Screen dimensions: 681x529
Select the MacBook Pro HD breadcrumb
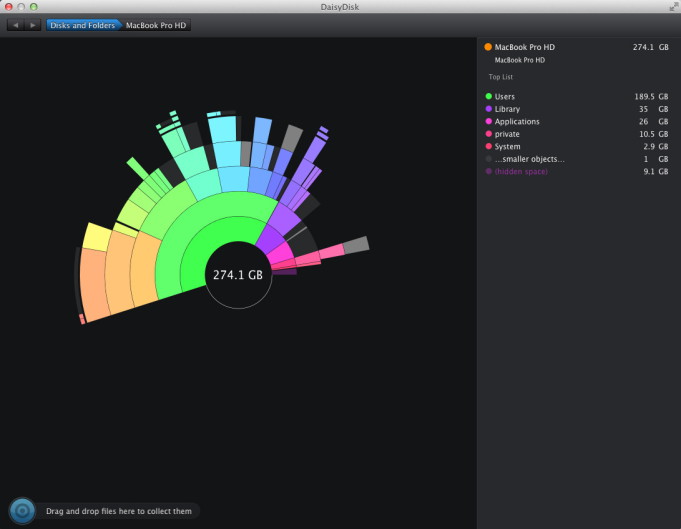[x=157, y=25]
